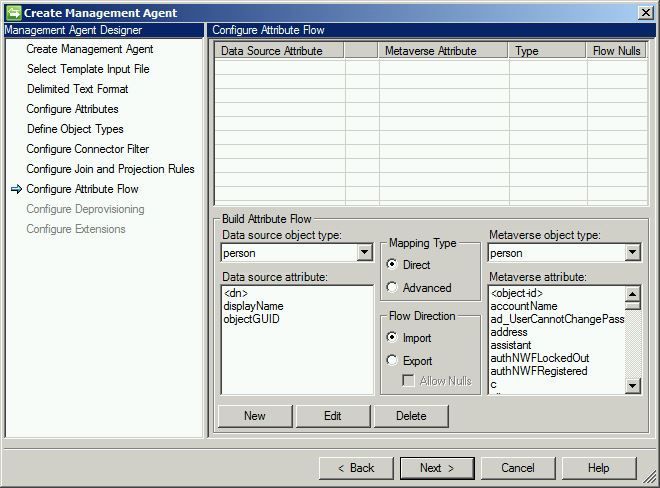Click the Edit button

[x=333, y=416]
